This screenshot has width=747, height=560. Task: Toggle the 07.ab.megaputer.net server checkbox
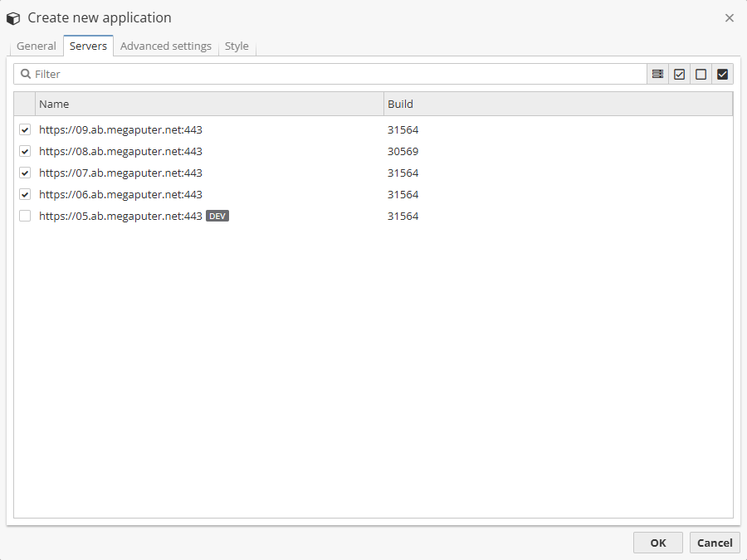pos(25,173)
